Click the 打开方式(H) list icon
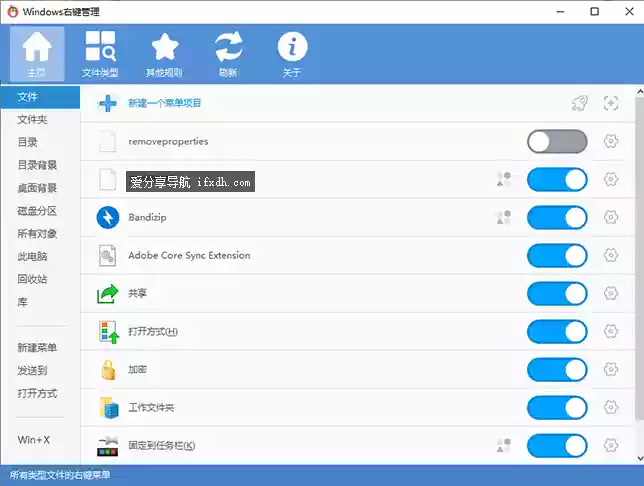Image resolution: width=644 pixels, height=486 pixels. pyautogui.click(x=109, y=332)
